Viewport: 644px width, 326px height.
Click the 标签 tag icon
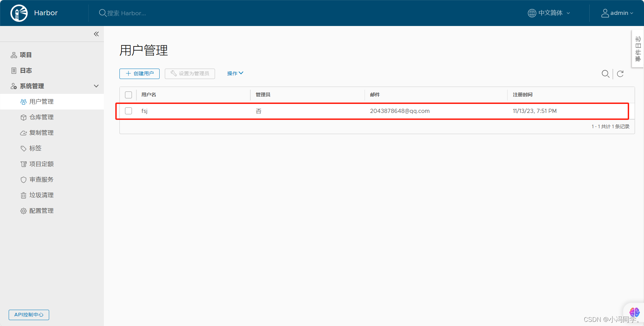tap(24, 149)
